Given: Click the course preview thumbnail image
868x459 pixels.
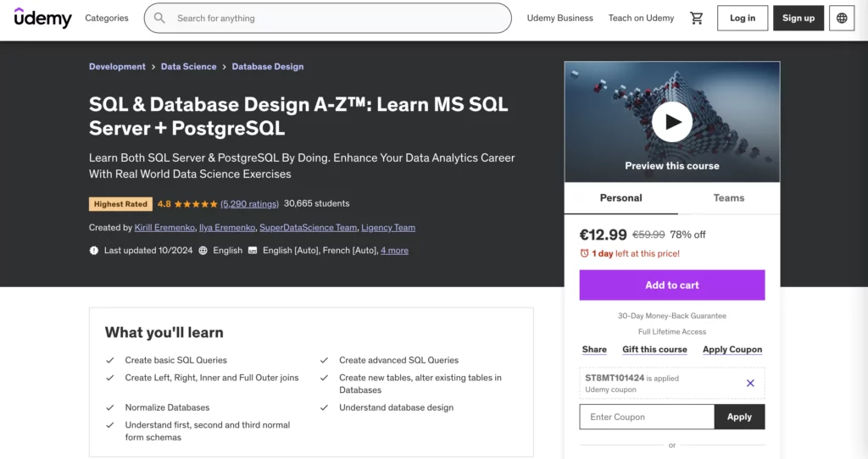Looking at the screenshot, I should tap(672, 122).
